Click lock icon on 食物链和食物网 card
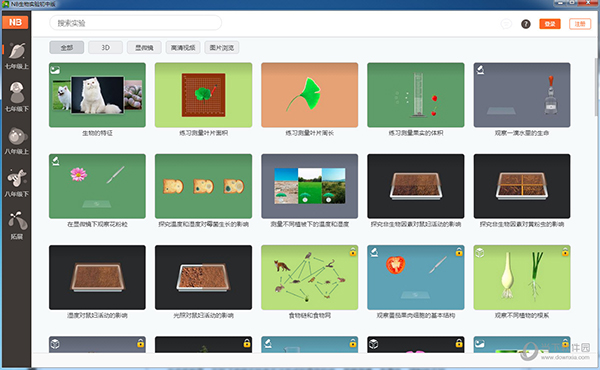This screenshot has height=370, width=600. tap(353, 252)
